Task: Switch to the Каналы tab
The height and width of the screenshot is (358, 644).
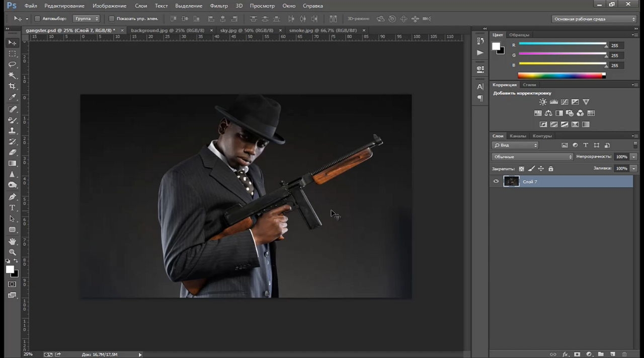Action: [x=518, y=136]
